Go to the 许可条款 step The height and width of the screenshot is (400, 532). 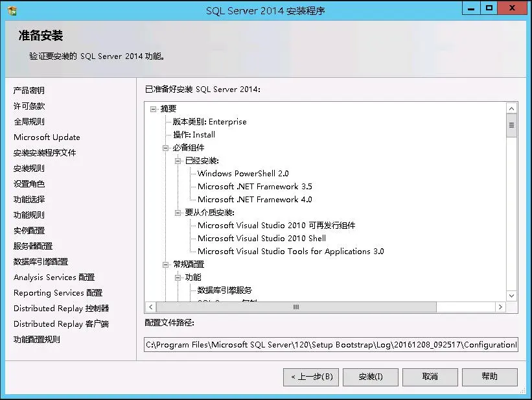[x=29, y=106]
